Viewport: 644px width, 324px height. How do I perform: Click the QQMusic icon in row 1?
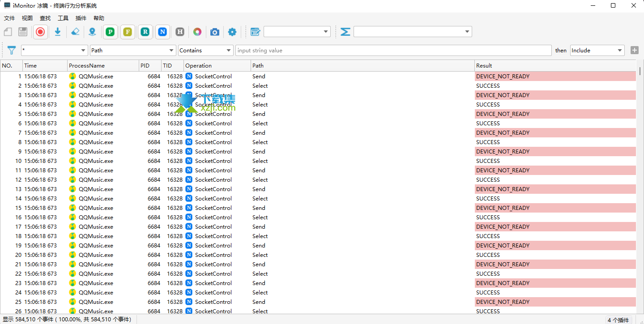pos(73,76)
